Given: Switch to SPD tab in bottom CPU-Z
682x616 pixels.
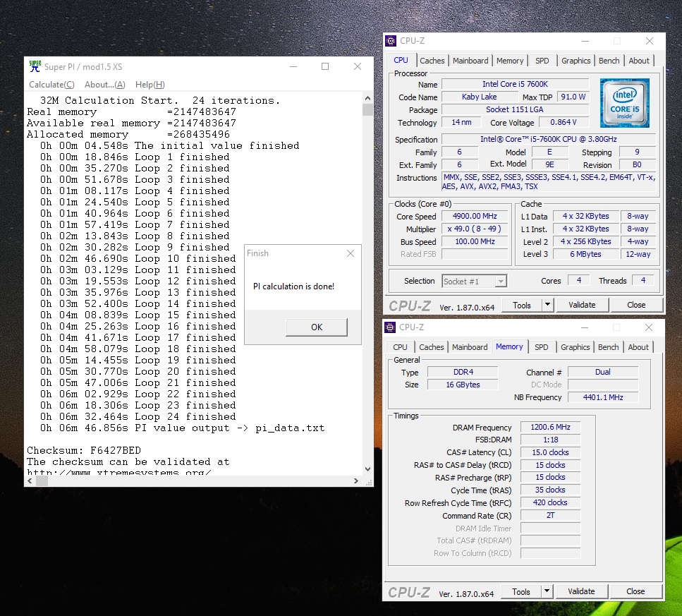Looking at the screenshot, I should (x=541, y=346).
